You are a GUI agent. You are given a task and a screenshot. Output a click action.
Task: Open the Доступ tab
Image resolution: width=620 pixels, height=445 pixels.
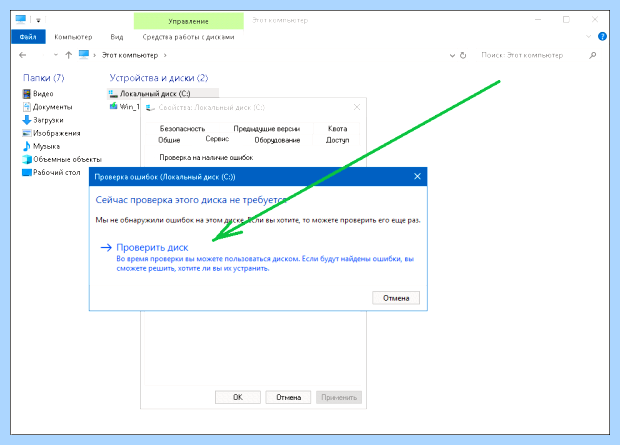click(x=337, y=140)
